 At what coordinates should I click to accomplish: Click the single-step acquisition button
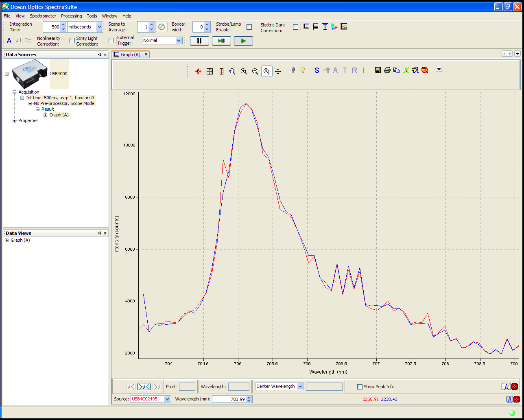pyautogui.click(x=221, y=41)
